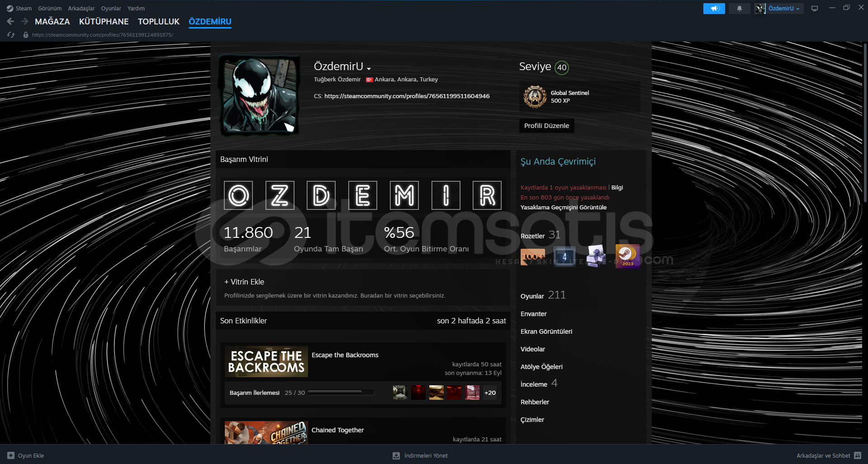Viewport: 868px width, 464px height.
Task: Select the letter M achievement icon
Action: (404, 195)
